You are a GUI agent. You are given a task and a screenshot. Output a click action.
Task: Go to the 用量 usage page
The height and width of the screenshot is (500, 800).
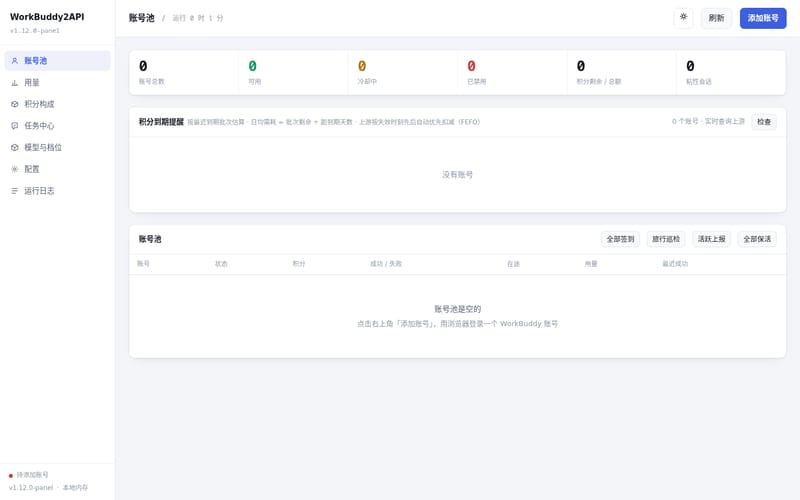point(57,82)
